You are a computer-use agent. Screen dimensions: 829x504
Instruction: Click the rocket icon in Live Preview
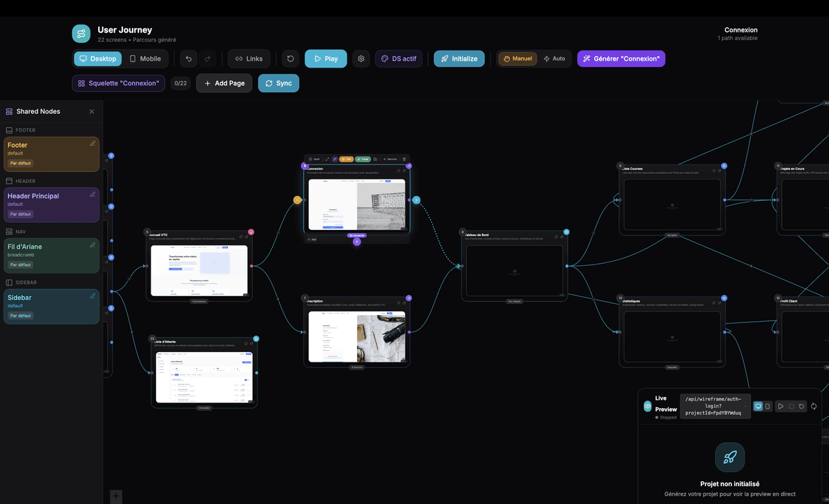730,457
